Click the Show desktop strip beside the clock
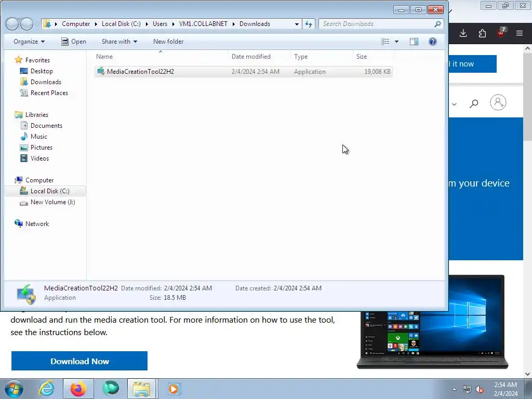This screenshot has height=399, width=532. pyautogui.click(x=528, y=389)
